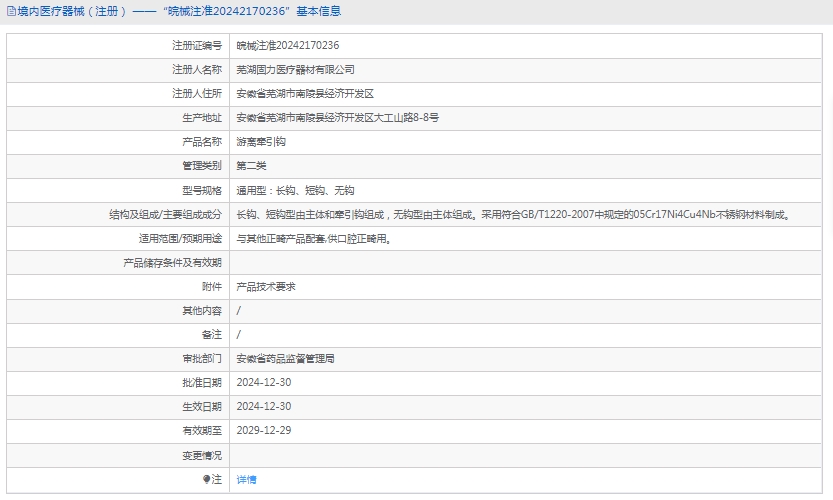The width and height of the screenshot is (833, 500).
Task: Click the intended use text 供口腔正畸用
Action: 312,239
